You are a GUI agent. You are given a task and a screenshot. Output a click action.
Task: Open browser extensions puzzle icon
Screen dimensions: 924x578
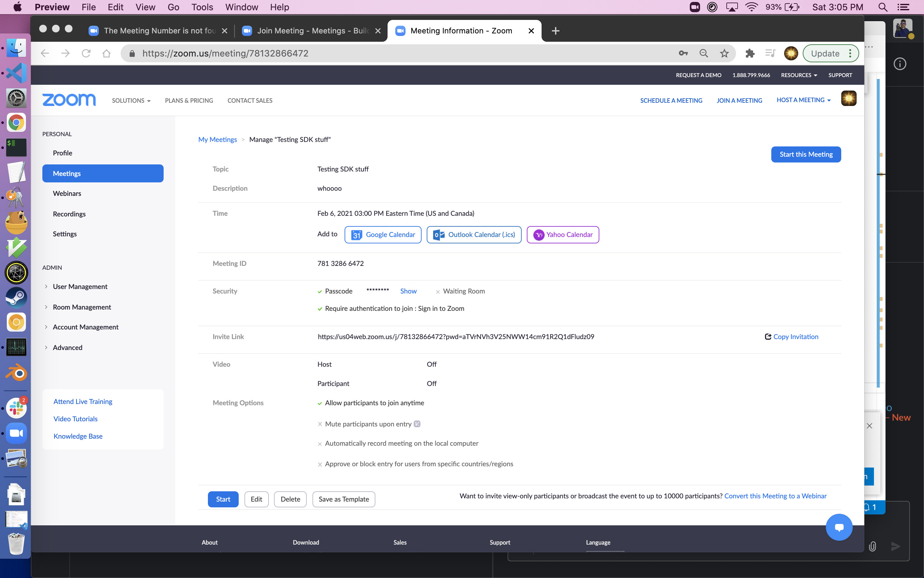[x=750, y=54]
